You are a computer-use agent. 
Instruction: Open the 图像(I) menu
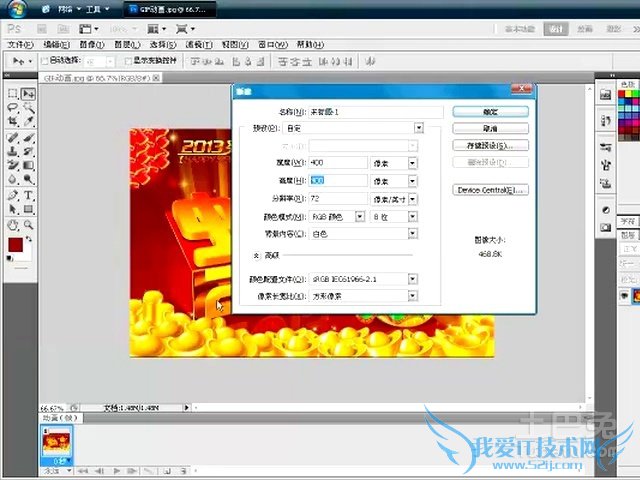(92, 44)
